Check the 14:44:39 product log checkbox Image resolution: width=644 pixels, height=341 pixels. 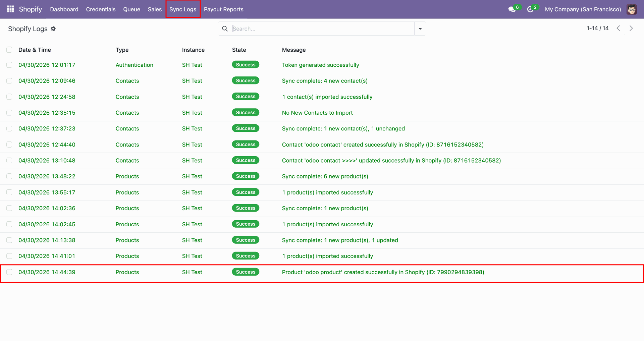point(9,272)
